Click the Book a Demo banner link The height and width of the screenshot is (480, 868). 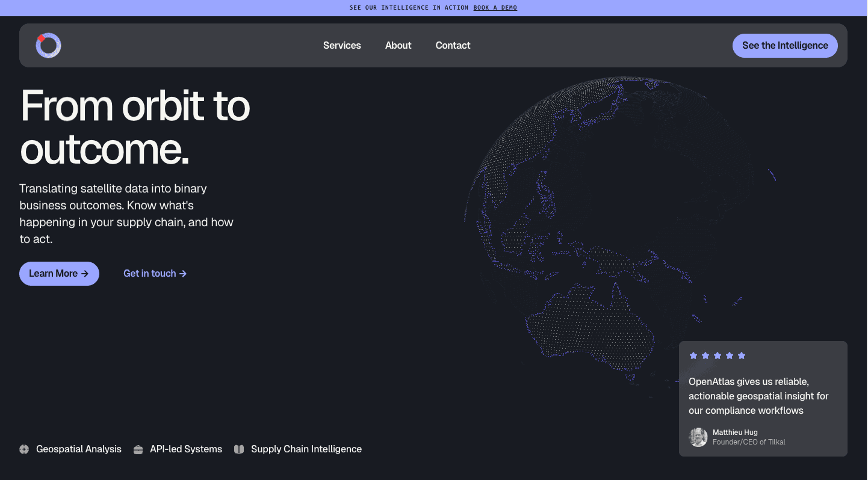pos(495,8)
